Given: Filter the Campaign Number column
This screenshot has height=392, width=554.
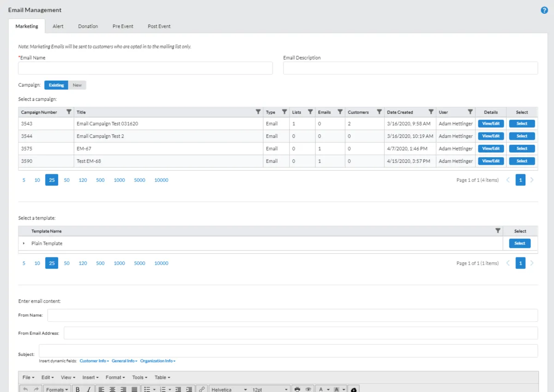Looking at the screenshot, I should pyautogui.click(x=69, y=112).
